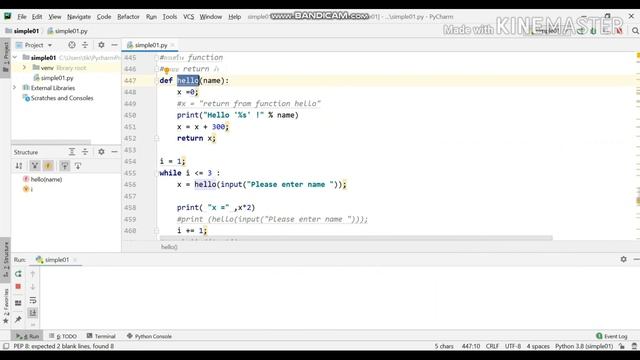The image size is (640, 360).
Task: Click the Locate/Select Opened File icon in Project panel
Action: (x=72, y=45)
